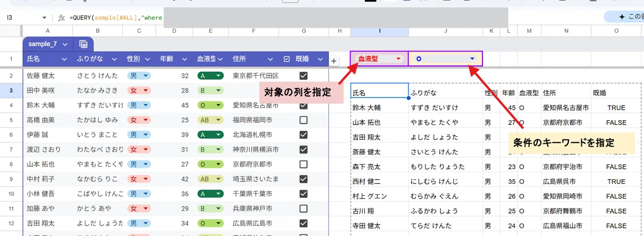Select column A header

(x=48, y=32)
